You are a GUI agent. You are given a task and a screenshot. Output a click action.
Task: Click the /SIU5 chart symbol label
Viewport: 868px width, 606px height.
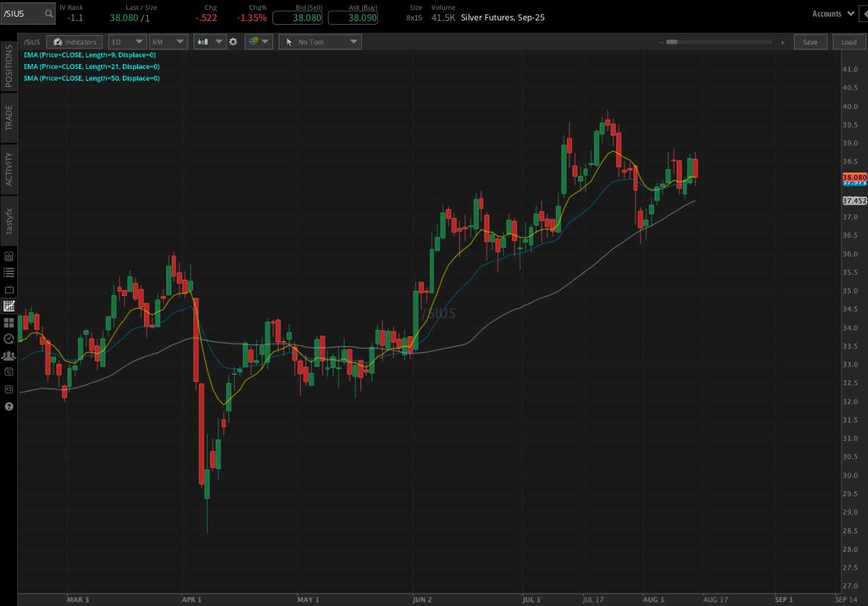31,42
